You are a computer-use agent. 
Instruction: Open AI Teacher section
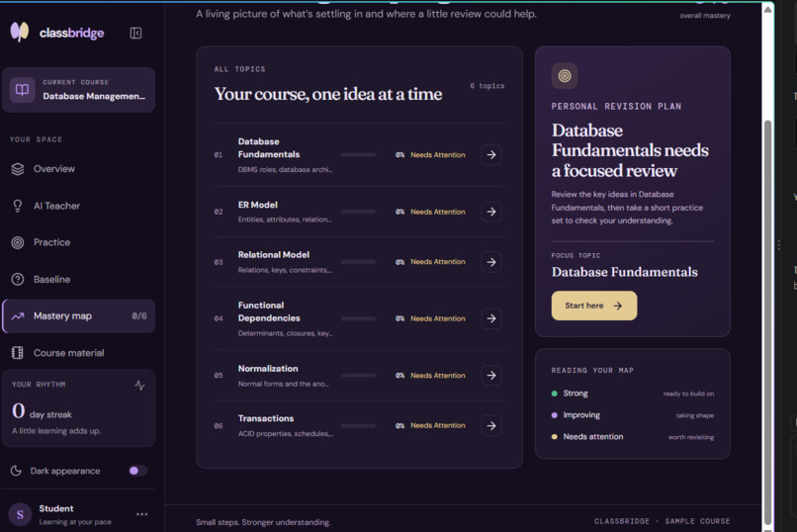click(x=79, y=206)
